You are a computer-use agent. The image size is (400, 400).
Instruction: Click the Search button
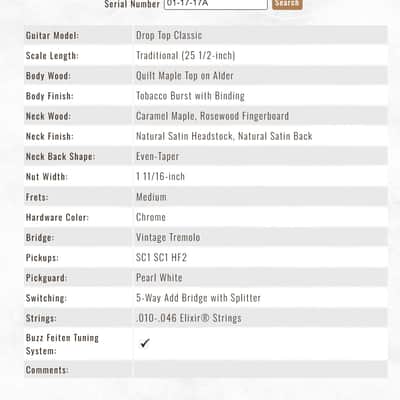click(x=287, y=3)
